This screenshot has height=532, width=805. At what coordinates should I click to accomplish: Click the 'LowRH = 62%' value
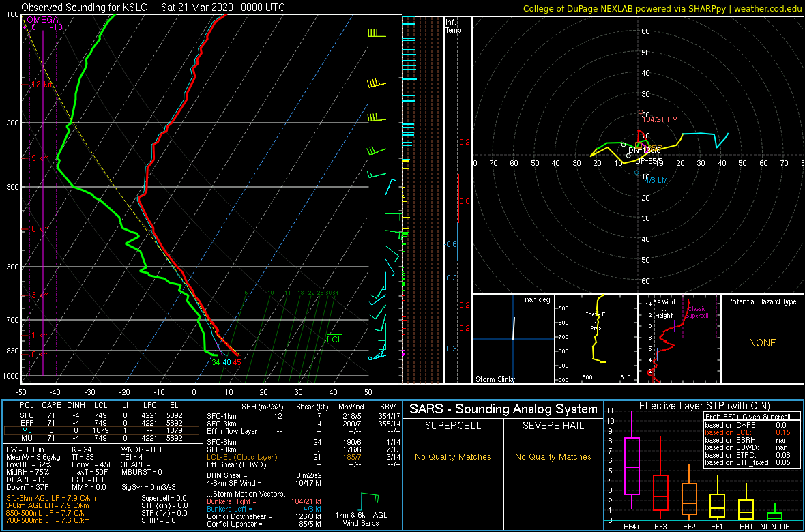click(x=28, y=466)
